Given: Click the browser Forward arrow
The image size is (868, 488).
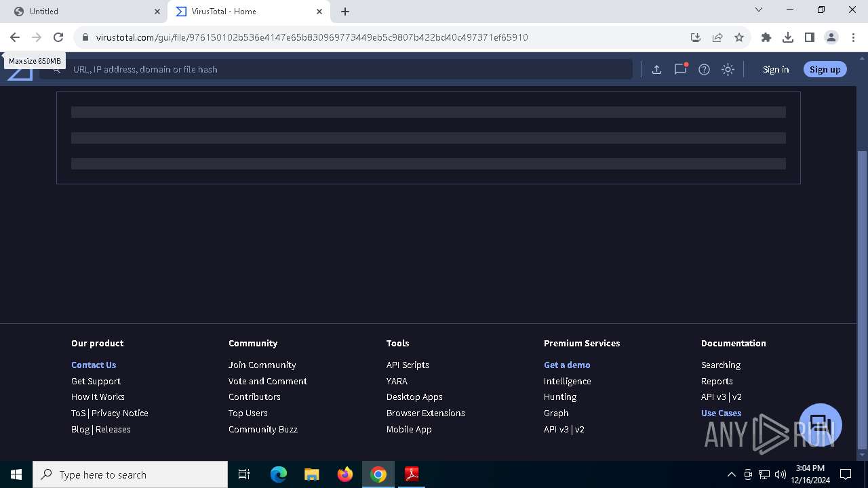Looking at the screenshot, I should 37,37.
